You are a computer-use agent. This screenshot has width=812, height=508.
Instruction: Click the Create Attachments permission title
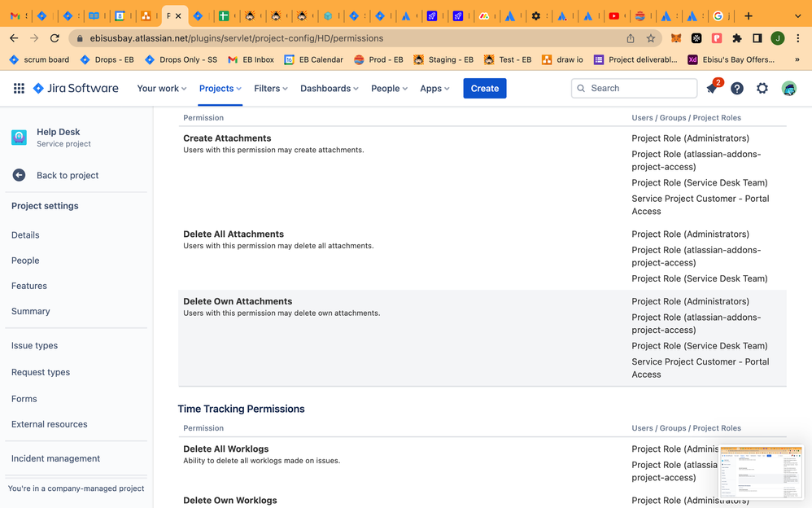point(227,138)
